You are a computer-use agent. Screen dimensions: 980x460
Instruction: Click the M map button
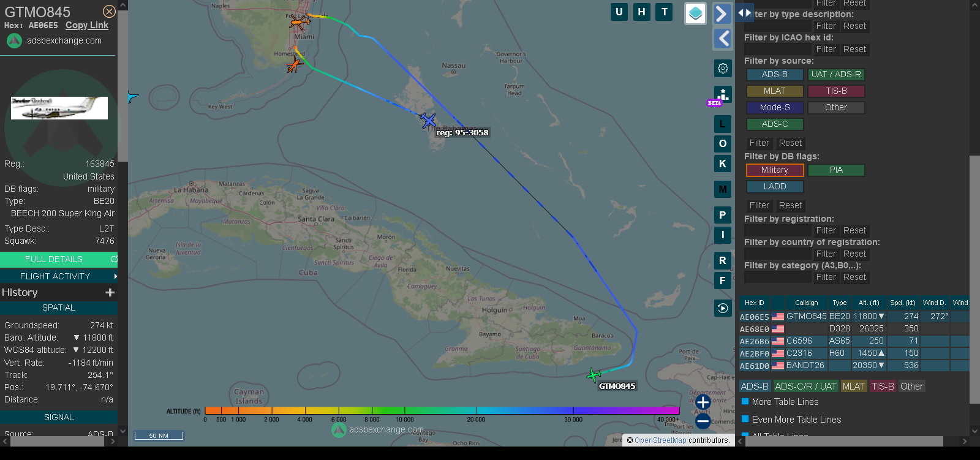723,189
